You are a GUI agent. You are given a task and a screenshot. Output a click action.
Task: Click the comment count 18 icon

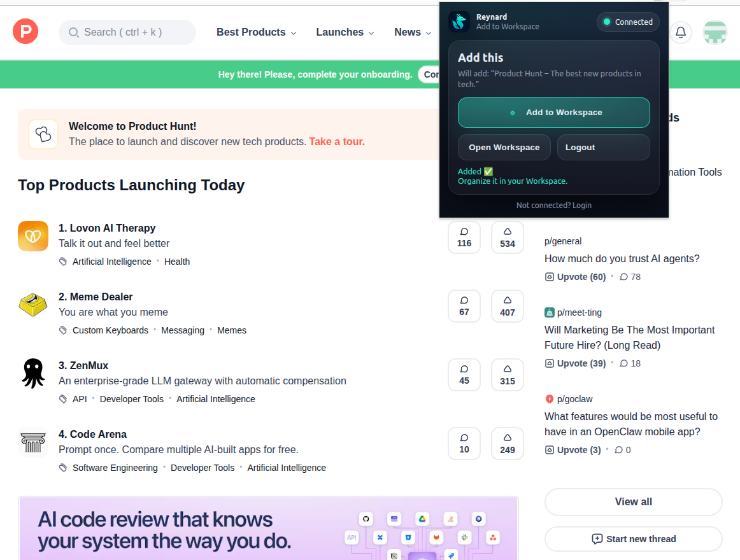[623, 363]
